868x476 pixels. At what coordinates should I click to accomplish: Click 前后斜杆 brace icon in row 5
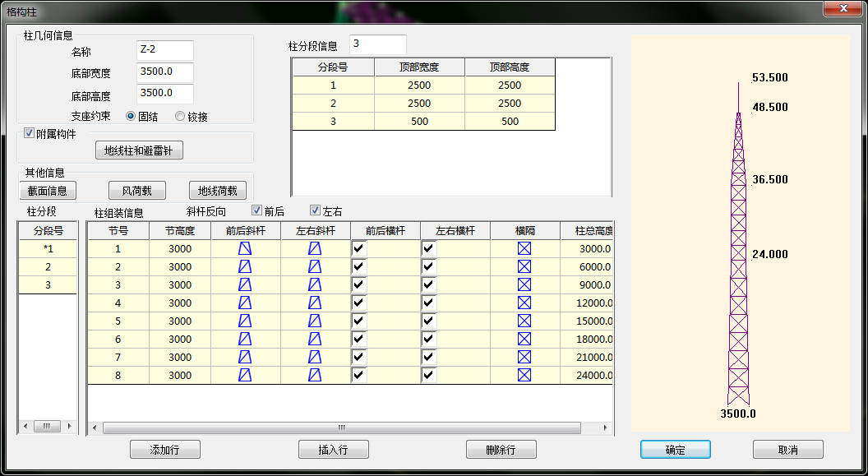245,321
